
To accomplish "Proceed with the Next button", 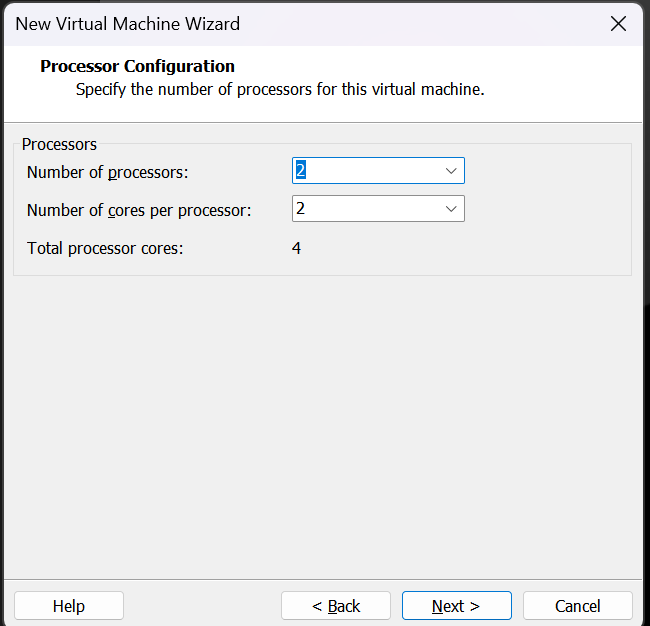I will [456, 606].
